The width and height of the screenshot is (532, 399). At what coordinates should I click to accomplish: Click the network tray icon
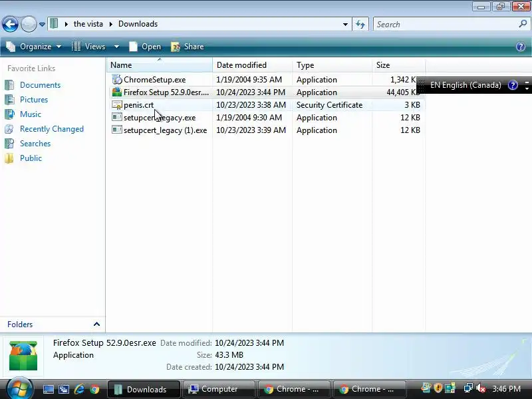point(468,388)
